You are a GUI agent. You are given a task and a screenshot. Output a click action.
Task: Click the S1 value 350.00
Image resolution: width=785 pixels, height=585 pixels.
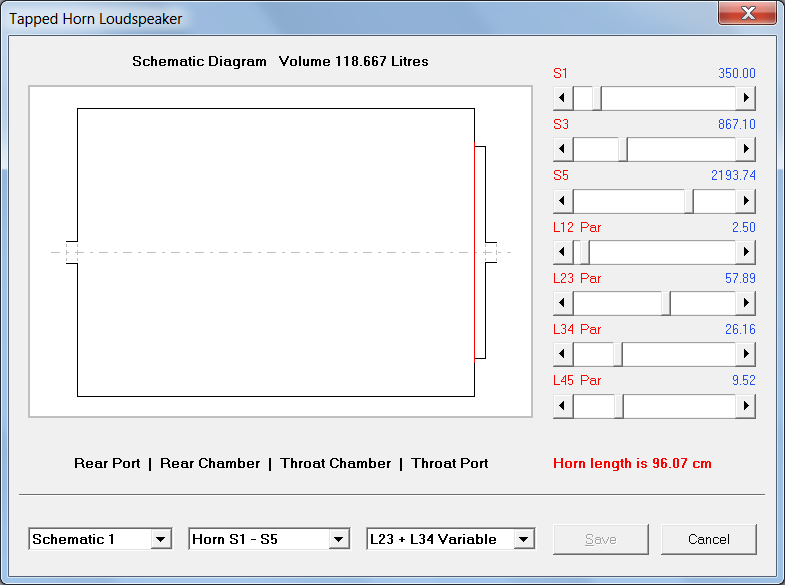(x=736, y=73)
